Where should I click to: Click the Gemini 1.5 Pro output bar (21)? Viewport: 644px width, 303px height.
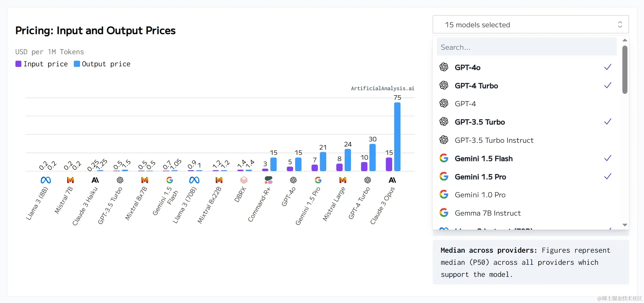click(x=323, y=161)
